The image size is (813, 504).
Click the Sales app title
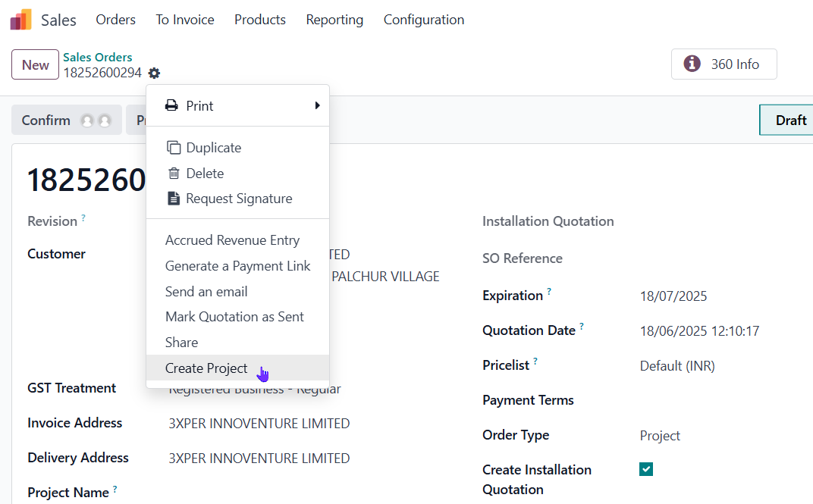point(58,20)
